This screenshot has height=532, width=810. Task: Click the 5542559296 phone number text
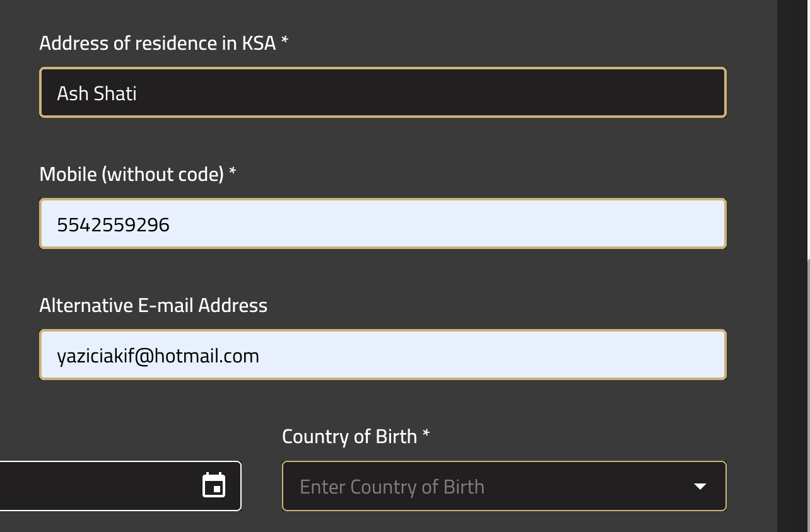coord(113,224)
